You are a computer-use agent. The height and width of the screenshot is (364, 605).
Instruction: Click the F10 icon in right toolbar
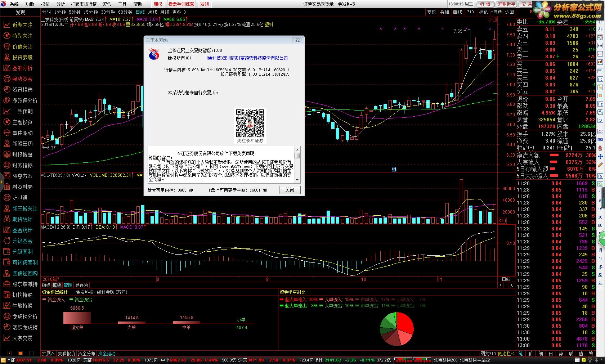[600, 79]
